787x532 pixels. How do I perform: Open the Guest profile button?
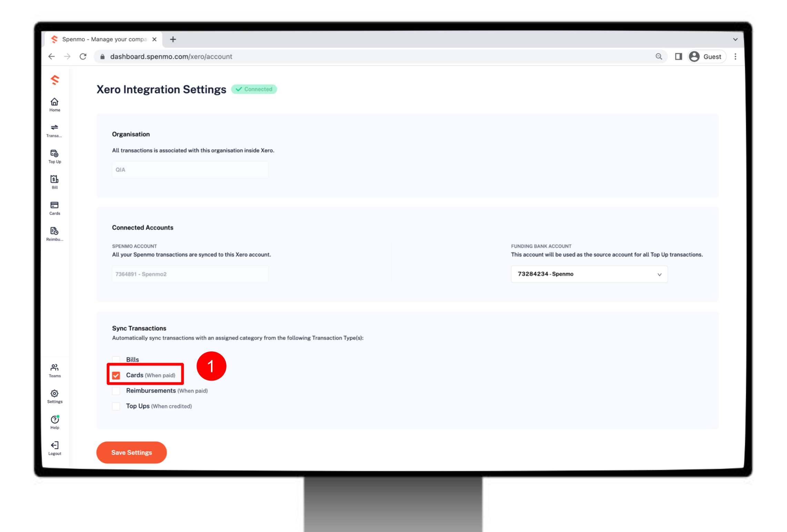click(706, 57)
